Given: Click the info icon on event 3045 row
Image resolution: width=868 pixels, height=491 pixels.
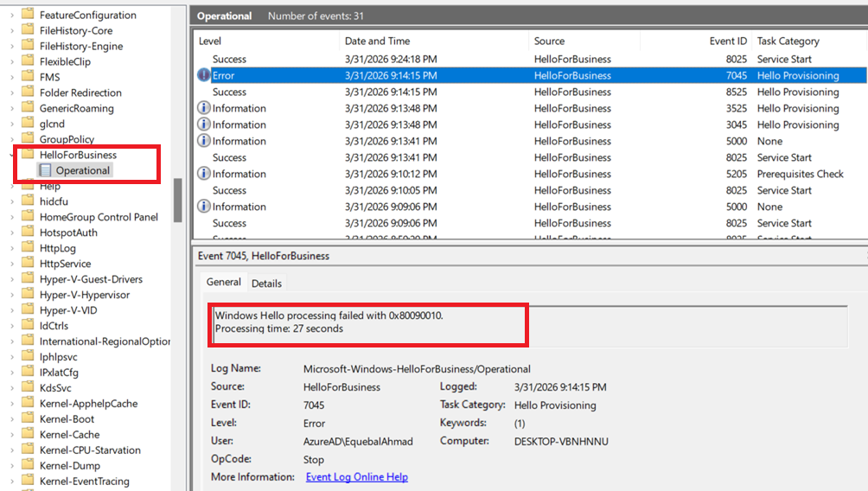Looking at the screenshot, I should click(204, 124).
